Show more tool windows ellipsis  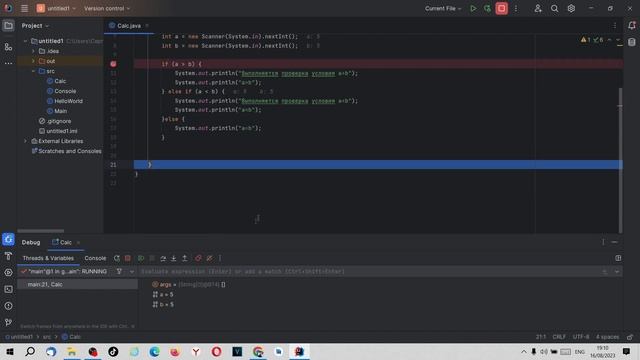8,63
